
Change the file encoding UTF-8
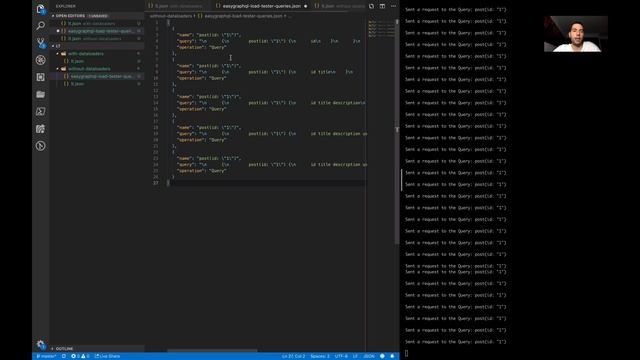(341, 356)
